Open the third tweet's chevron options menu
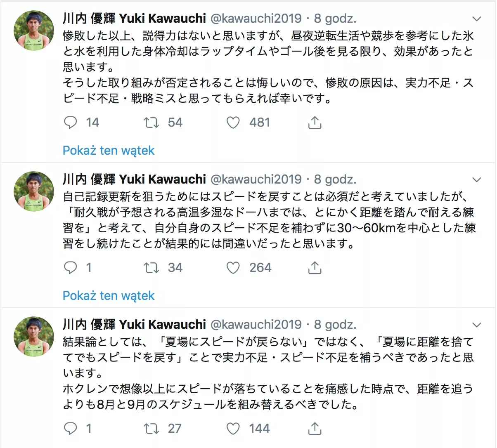 tap(477, 325)
